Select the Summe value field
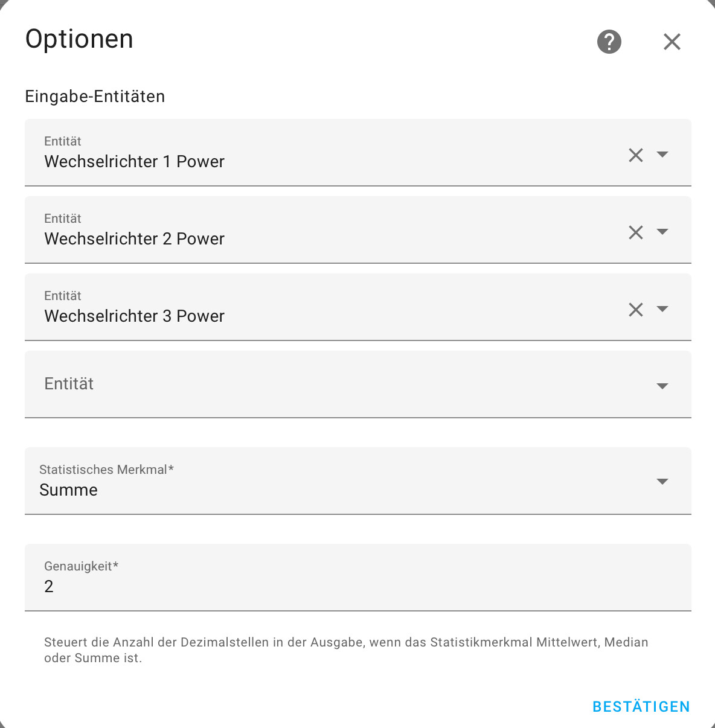 coord(358,481)
